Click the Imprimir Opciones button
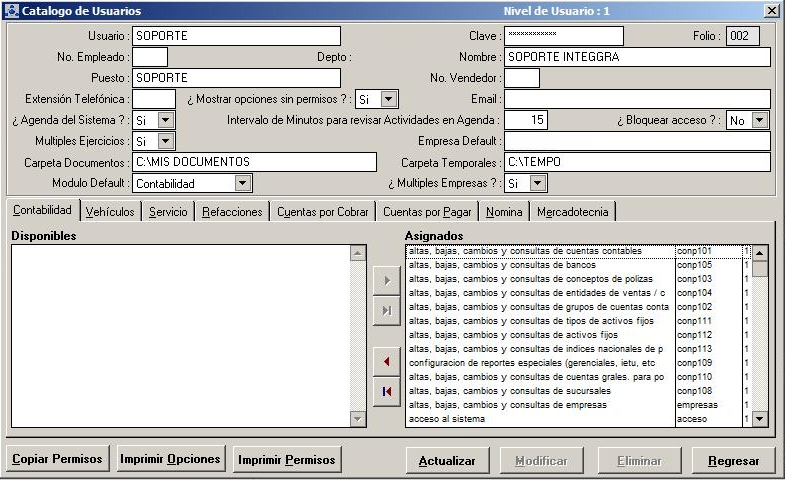Viewport: 785px width, 480px height. click(x=170, y=459)
